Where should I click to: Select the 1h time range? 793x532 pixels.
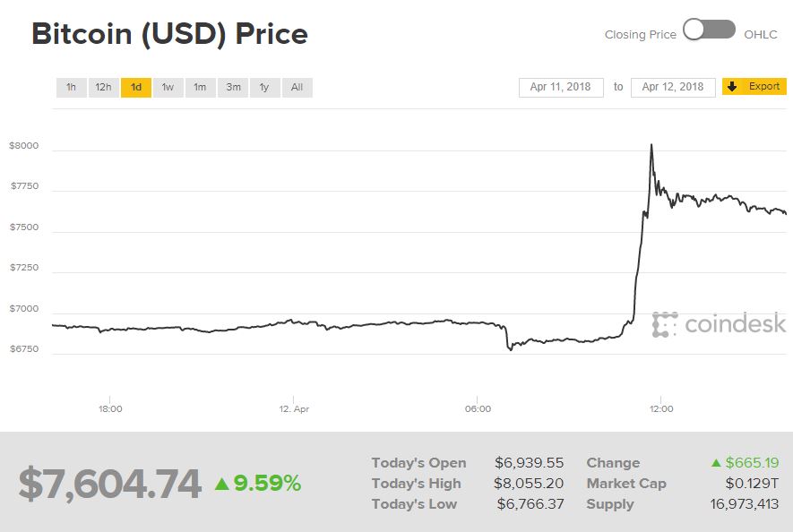point(71,87)
